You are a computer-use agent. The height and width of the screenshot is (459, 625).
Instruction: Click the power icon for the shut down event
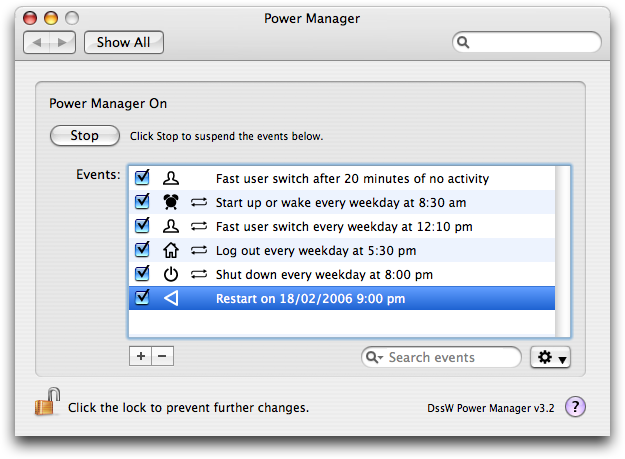(x=171, y=274)
